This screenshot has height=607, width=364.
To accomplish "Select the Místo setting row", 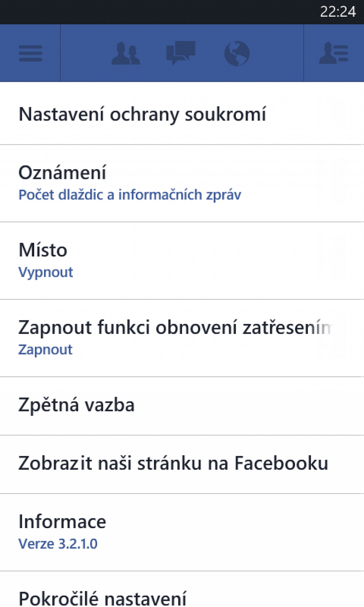I will click(x=182, y=261).
